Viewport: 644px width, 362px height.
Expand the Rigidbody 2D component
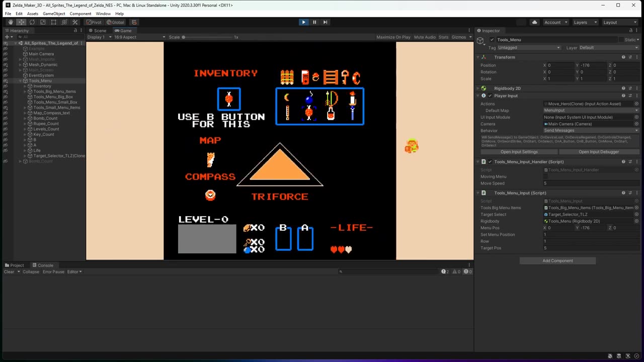478,88
